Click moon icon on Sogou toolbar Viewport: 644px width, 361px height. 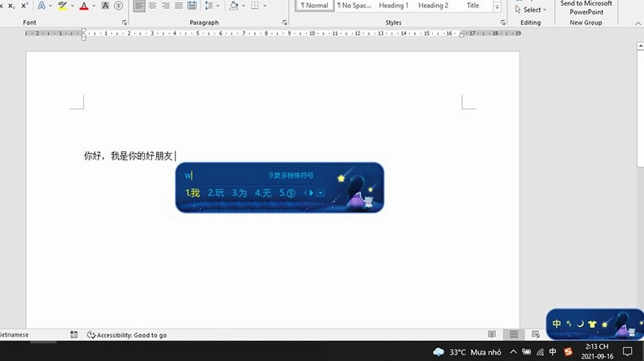(x=580, y=324)
